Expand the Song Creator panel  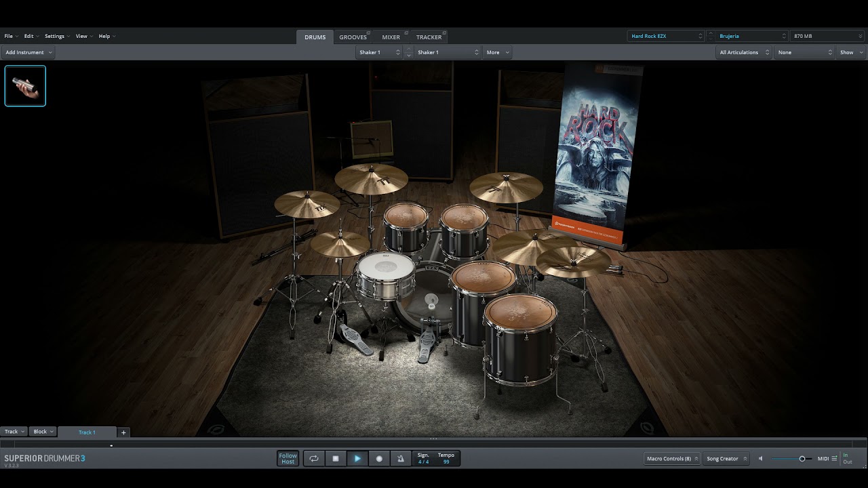coord(726,459)
